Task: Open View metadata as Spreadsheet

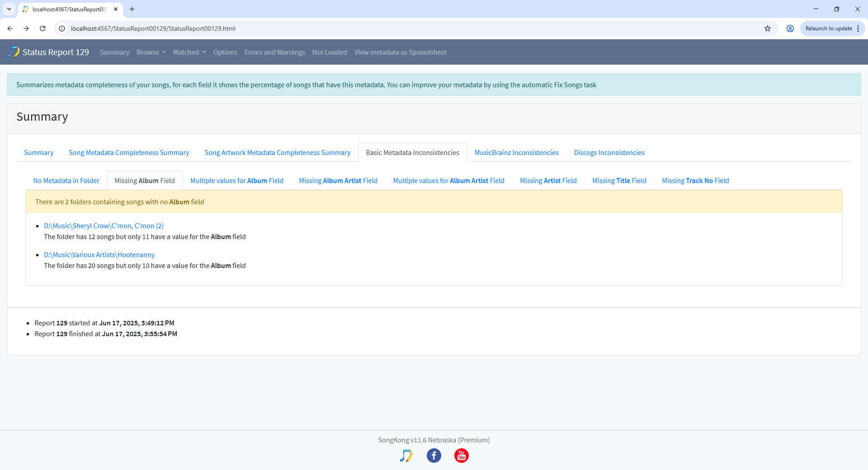Action: click(x=401, y=52)
